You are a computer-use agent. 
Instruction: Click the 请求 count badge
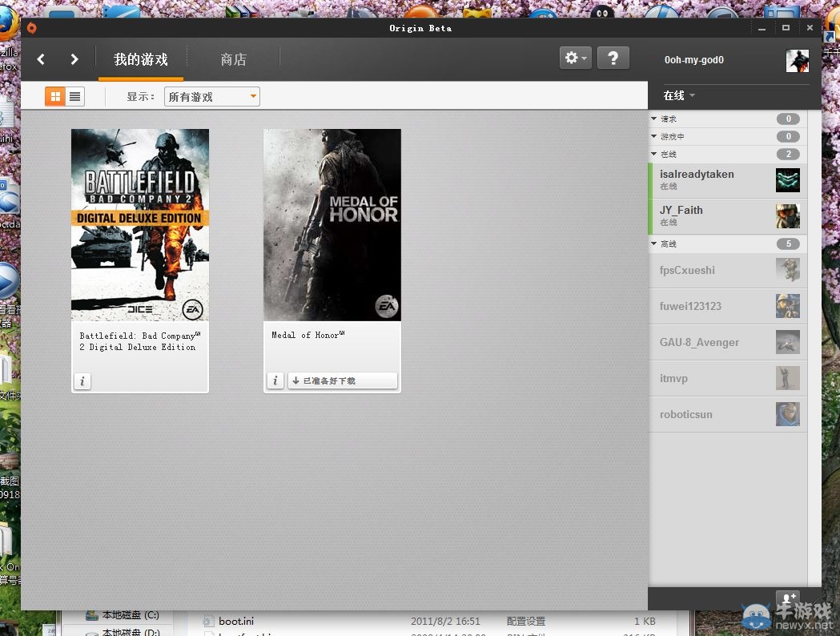788,119
